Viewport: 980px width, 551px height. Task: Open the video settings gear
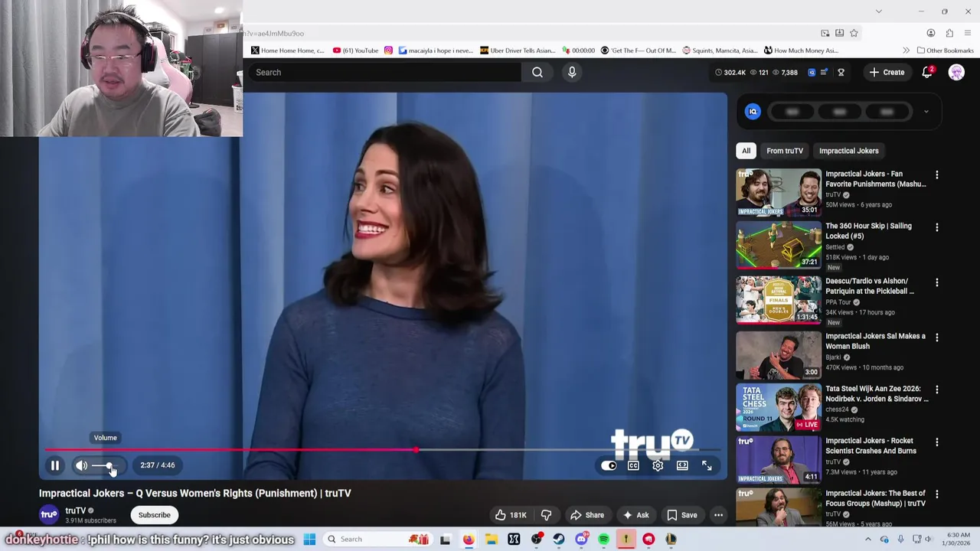point(658,465)
